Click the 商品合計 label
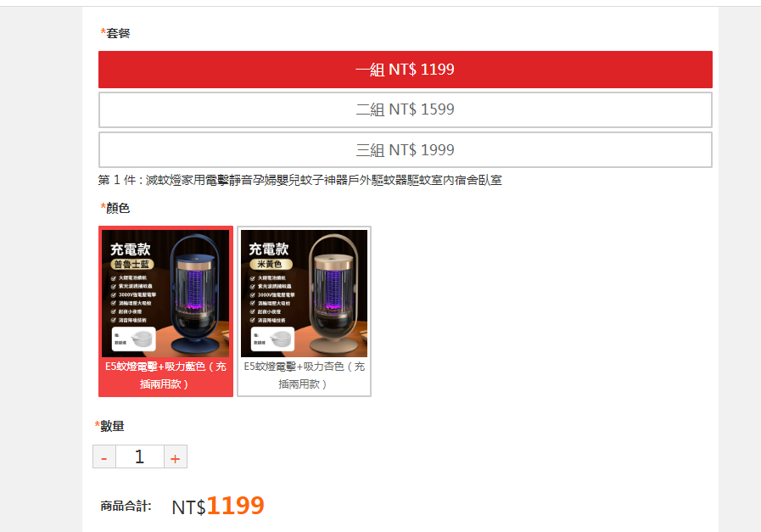 pyautogui.click(x=126, y=507)
